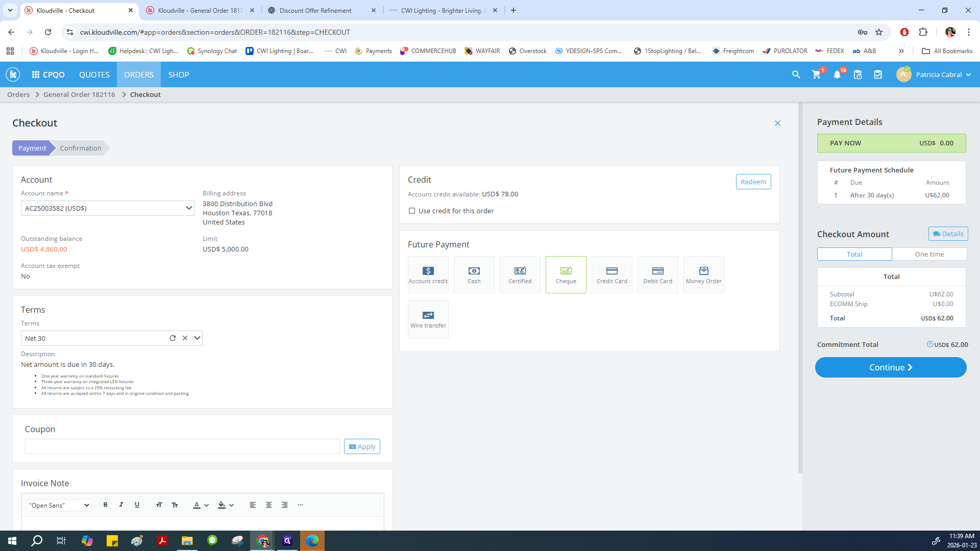Screen dimensions: 980x551
Task: Click the refresh icon in Terms field
Action: (x=173, y=338)
